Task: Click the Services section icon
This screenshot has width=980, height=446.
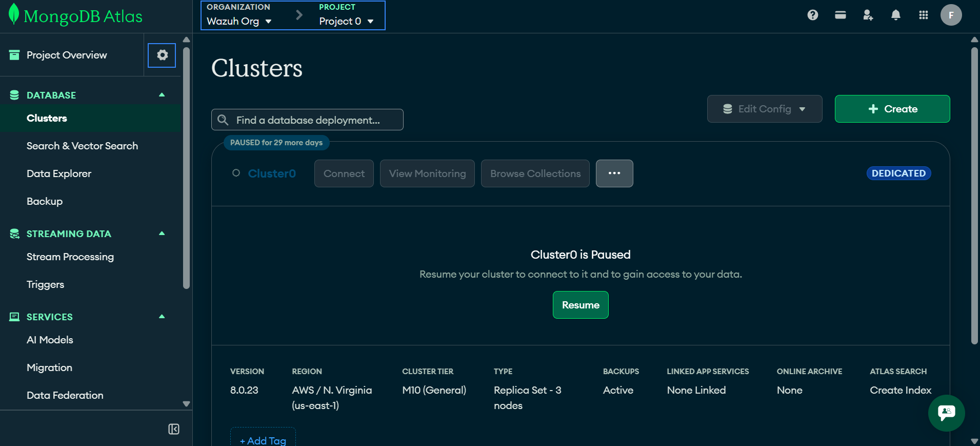Action: point(14,317)
